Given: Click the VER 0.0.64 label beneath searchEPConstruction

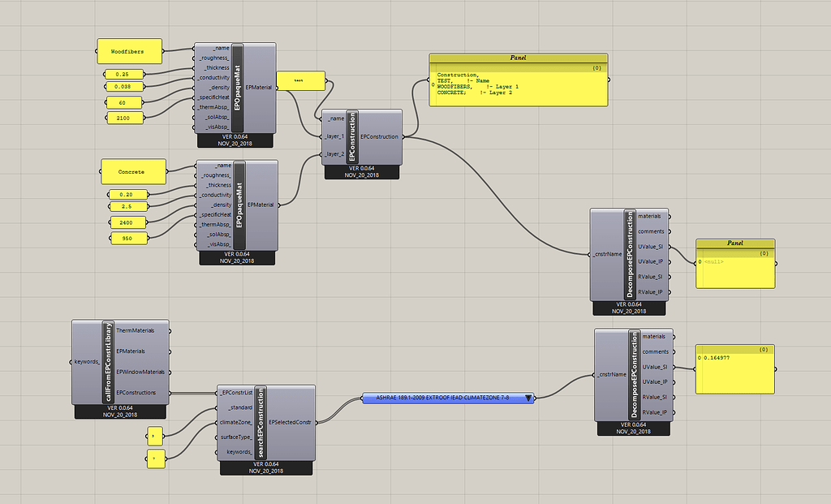Looking at the screenshot, I should [266, 464].
